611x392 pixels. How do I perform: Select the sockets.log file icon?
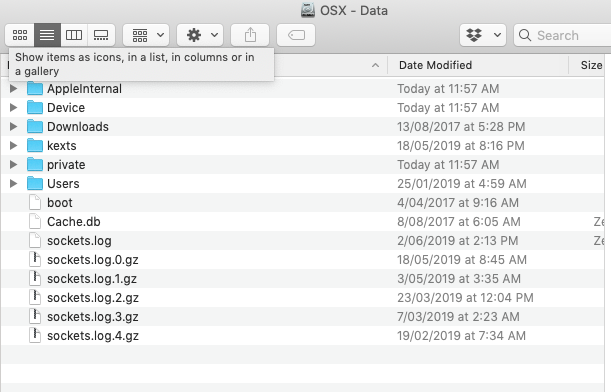point(35,241)
